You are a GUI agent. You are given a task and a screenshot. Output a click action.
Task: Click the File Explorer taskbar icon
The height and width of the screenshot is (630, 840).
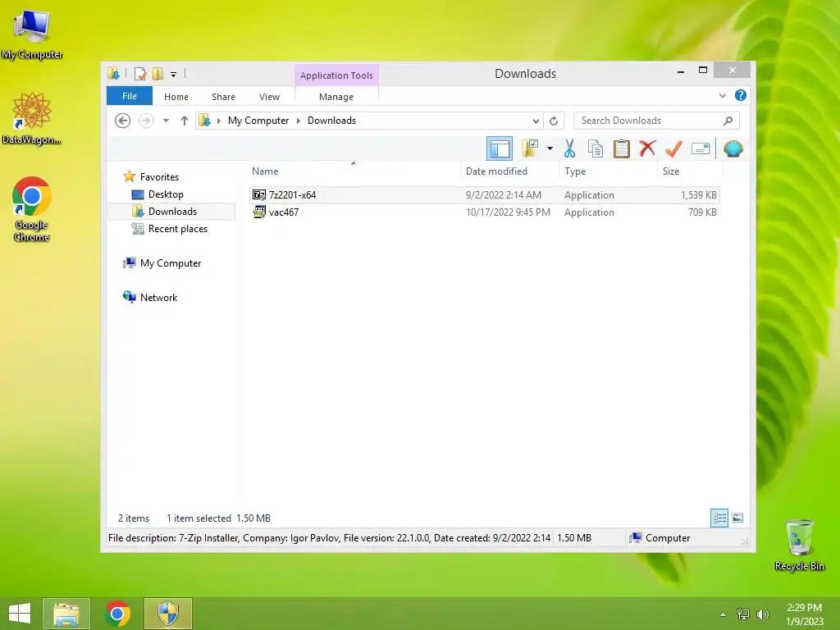point(66,614)
